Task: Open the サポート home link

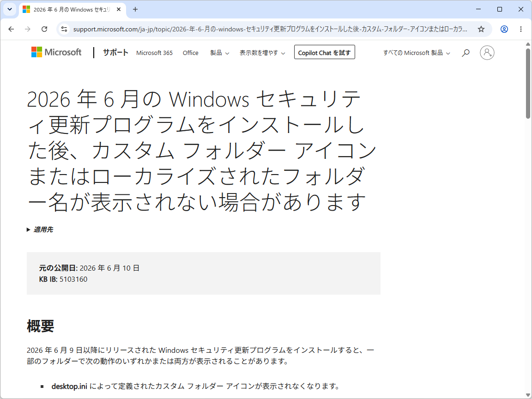Action: (x=115, y=53)
